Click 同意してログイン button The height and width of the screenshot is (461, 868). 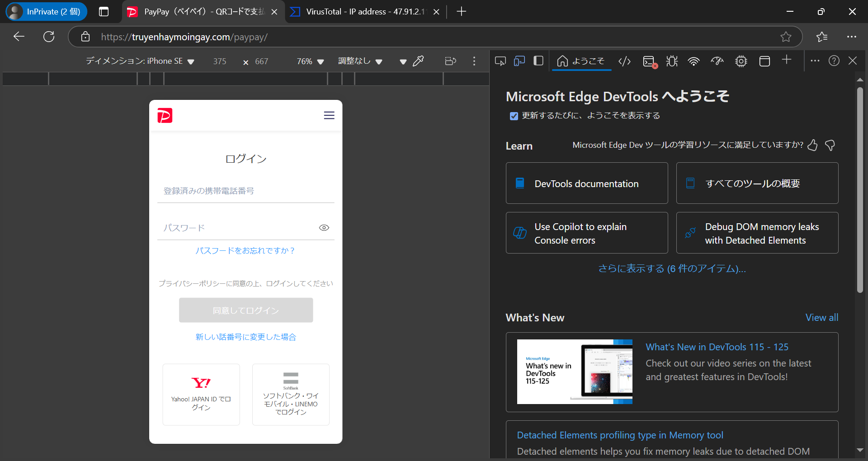[x=246, y=310]
